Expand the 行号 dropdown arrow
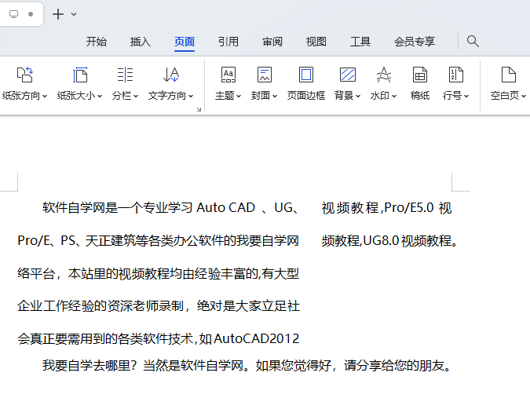Screen dimensions: 530x420 tap(466, 96)
